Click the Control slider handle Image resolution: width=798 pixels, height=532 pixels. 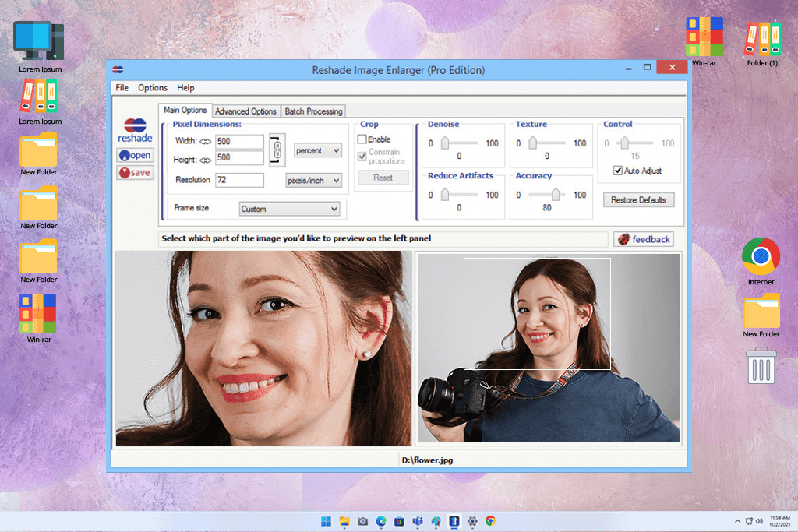pyautogui.click(x=624, y=143)
